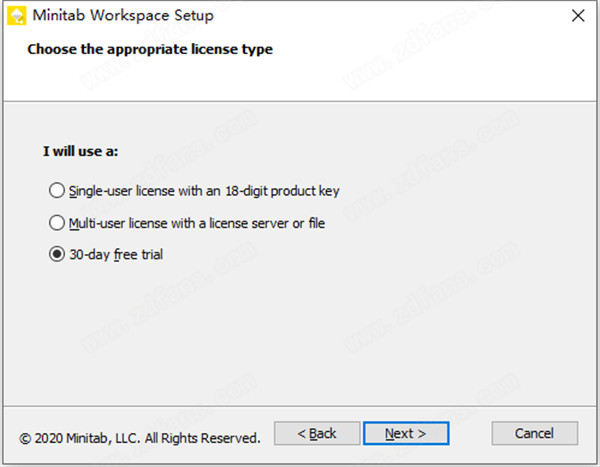Click the Minitab Workspace title bar icon
The height and width of the screenshot is (467, 600).
(x=17, y=16)
